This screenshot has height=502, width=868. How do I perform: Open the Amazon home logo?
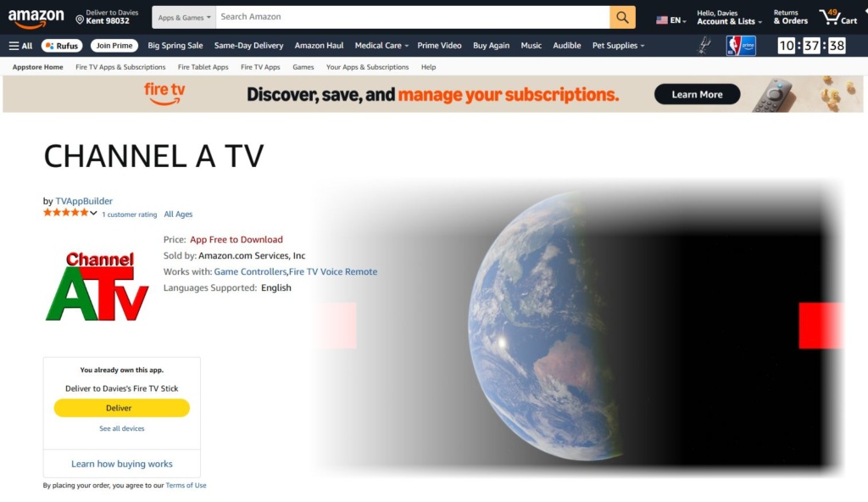36,19
